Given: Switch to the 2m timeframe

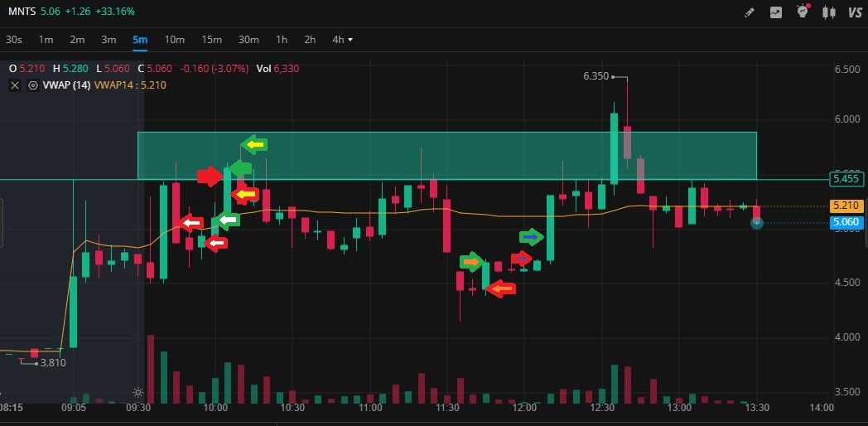Looking at the screenshot, I should [x=78, y=39].
